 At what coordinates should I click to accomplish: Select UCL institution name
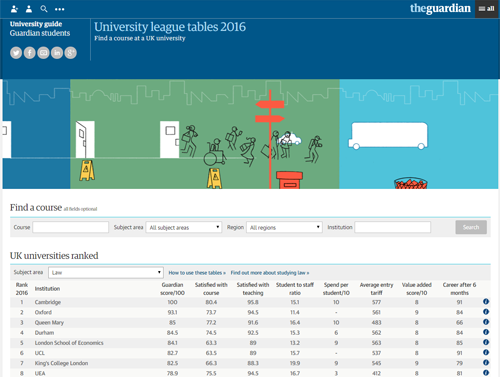[x=40, y=353]
